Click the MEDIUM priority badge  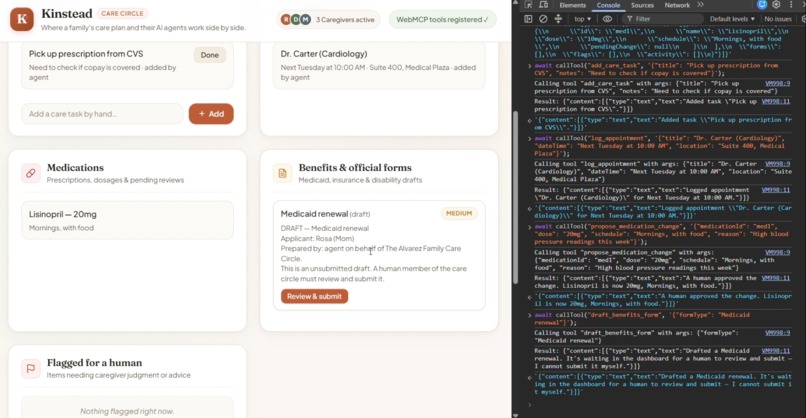459,213
